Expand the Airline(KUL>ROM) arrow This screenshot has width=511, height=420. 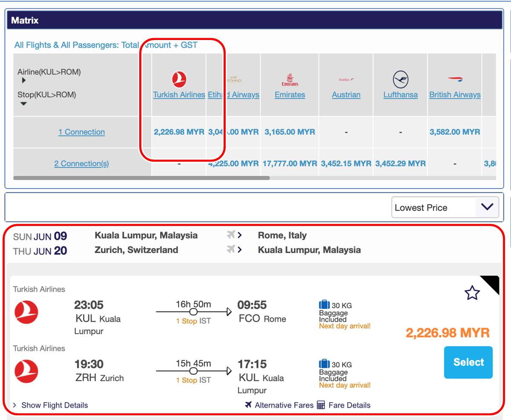tap(23, 80)
